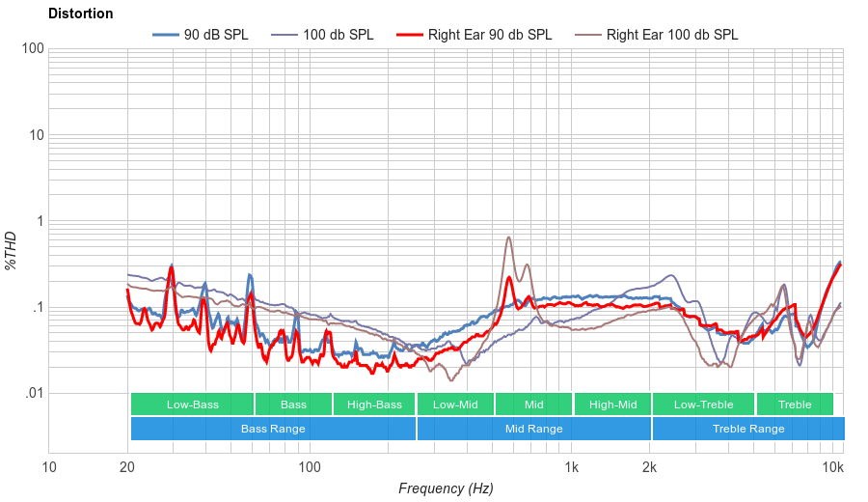The height and width of the screenshot is (502, 868).
Task: Click the blue 90 dB SPL legend line swatch
Action: click(x=166, y=35)
